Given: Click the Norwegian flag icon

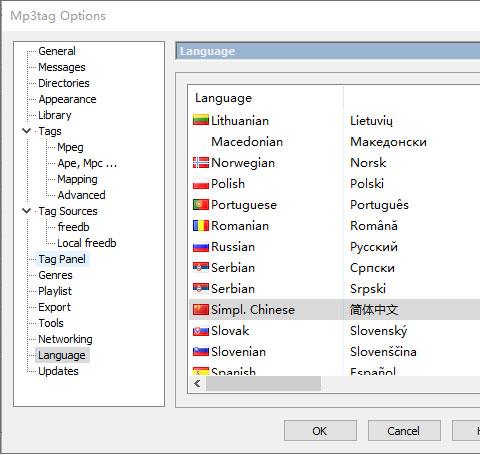Looking at the screenshot, I should pos(201,163).
